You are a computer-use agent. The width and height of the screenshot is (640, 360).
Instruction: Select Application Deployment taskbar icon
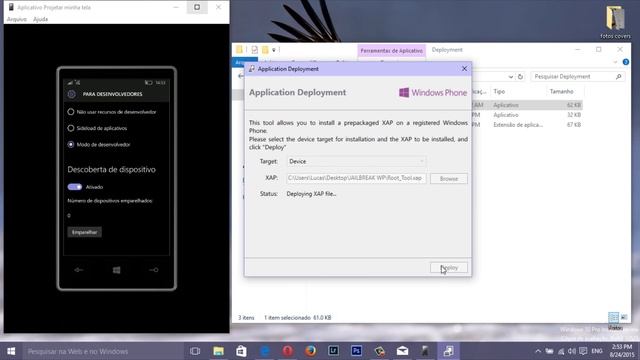(x=448, y=351)
